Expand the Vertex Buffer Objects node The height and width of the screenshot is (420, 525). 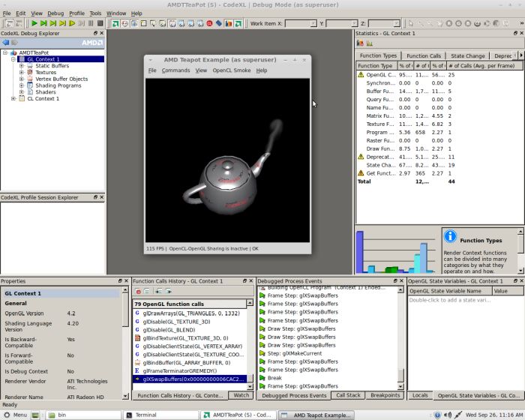pos(22,79)
